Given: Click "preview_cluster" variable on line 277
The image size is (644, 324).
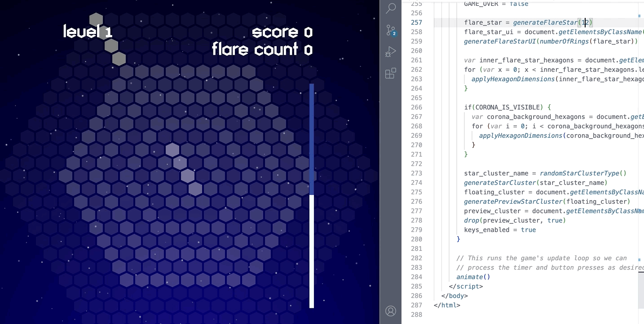Looking at the screenshot, I should (x=492, y=211).
